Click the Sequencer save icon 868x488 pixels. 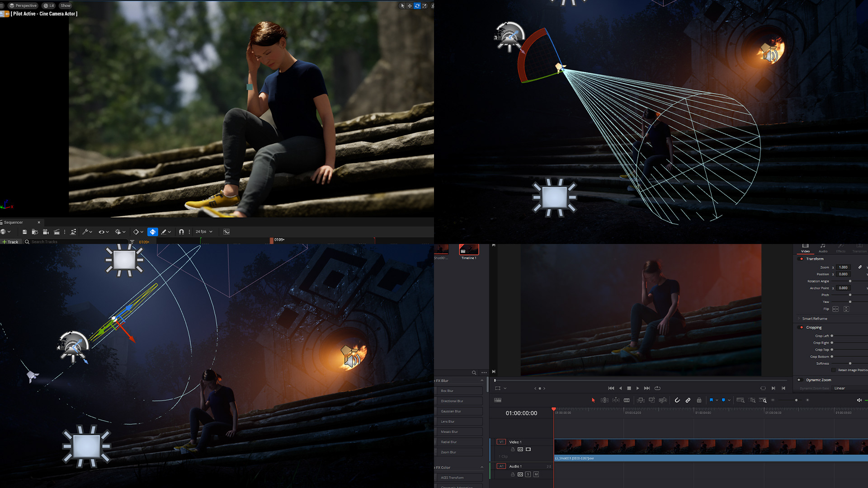coord(24,232)
